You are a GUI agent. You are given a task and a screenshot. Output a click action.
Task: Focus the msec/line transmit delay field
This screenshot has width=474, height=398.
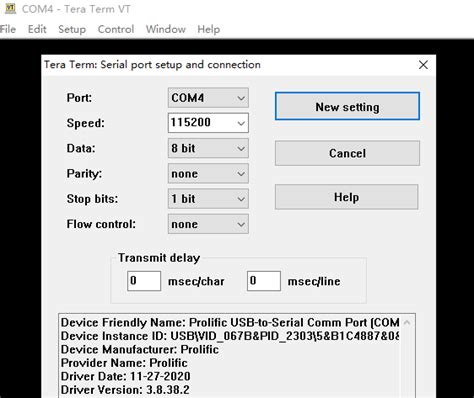[x=264, y=281]
